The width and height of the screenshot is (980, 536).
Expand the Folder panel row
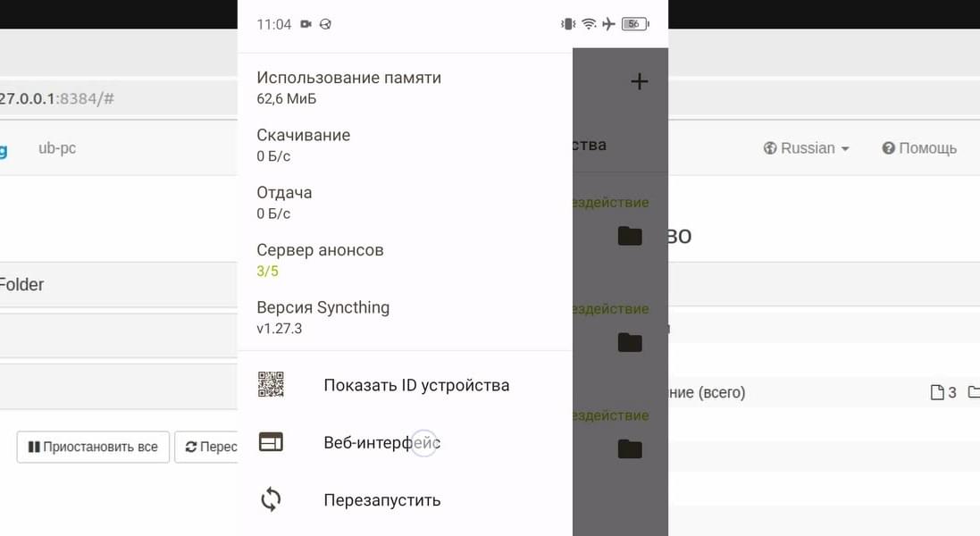tap(119, 284)
